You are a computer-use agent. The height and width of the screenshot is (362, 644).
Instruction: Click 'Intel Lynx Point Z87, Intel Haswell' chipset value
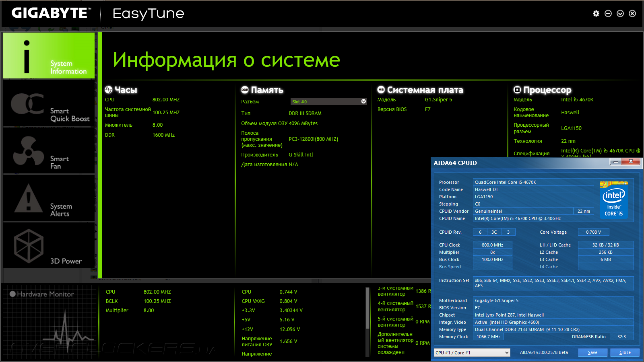tap(553, 315)
